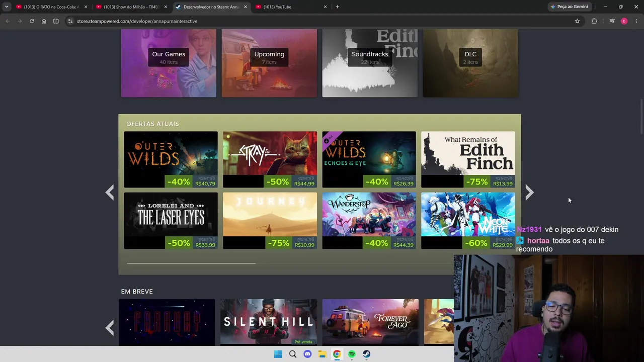Click the R$44,99 price on Stray
Screen dimensions: 644x362
[304, 184]
